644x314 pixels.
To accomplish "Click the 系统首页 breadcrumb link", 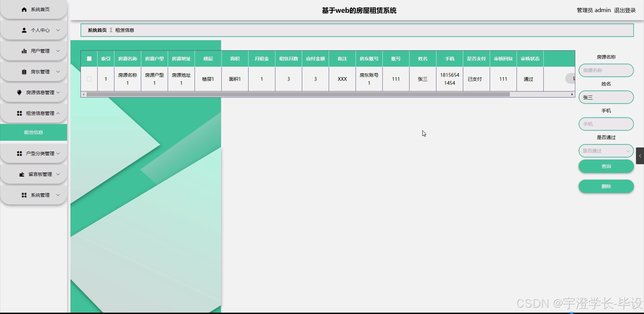I will pyautogui.click(x=97, y=30).
